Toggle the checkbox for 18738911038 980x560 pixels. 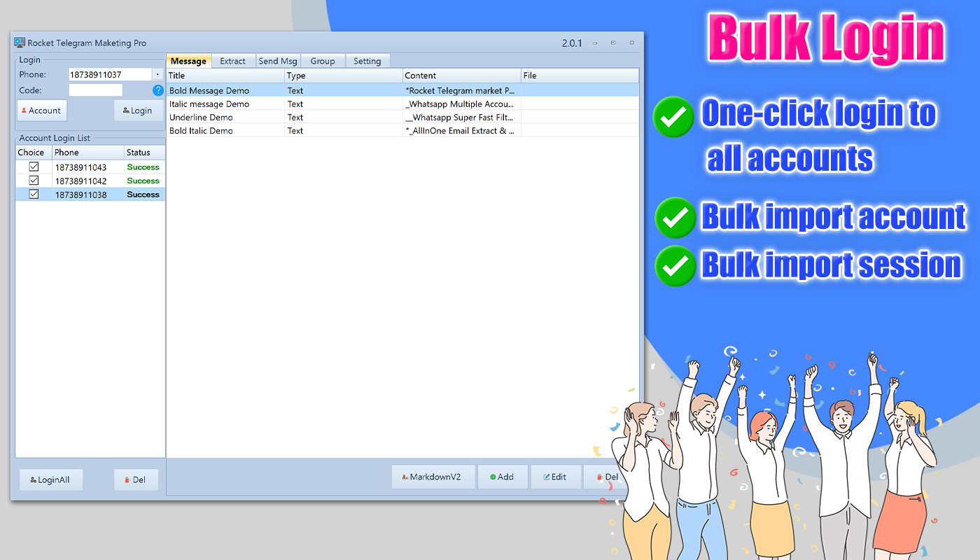point(33,194)
